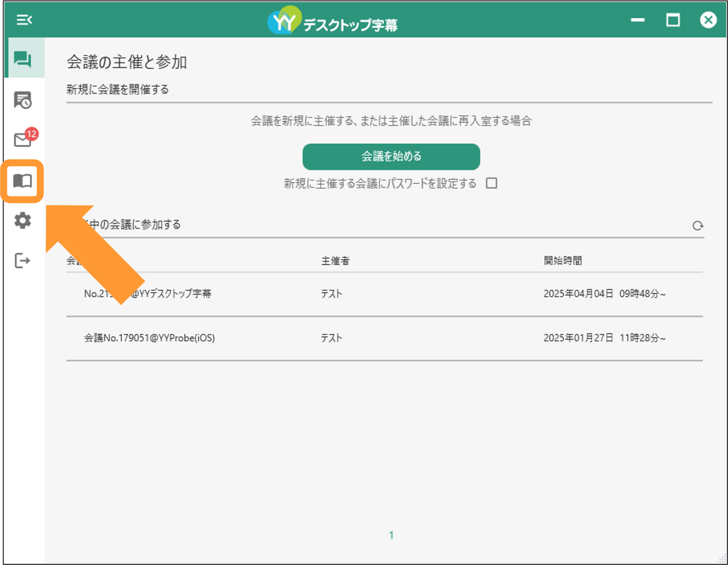Refresh the ongoing meetings list
The height and width of the screenshot is (565, 728).
(698, 226)
